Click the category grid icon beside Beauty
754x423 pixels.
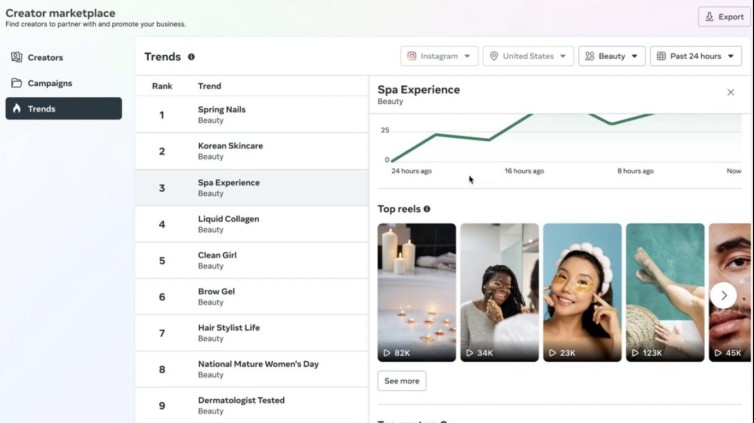point(590,56)
